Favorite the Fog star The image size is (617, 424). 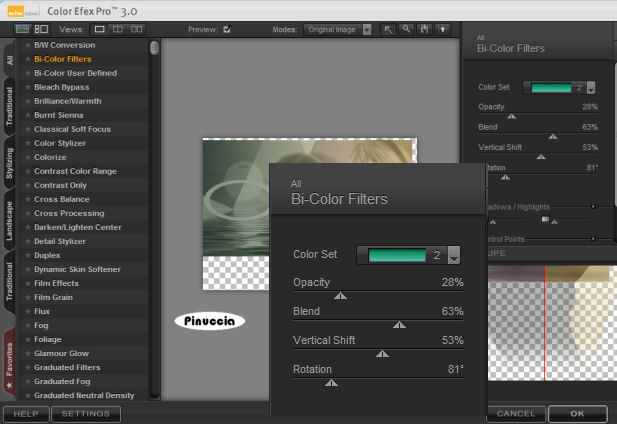pos(28,325)
